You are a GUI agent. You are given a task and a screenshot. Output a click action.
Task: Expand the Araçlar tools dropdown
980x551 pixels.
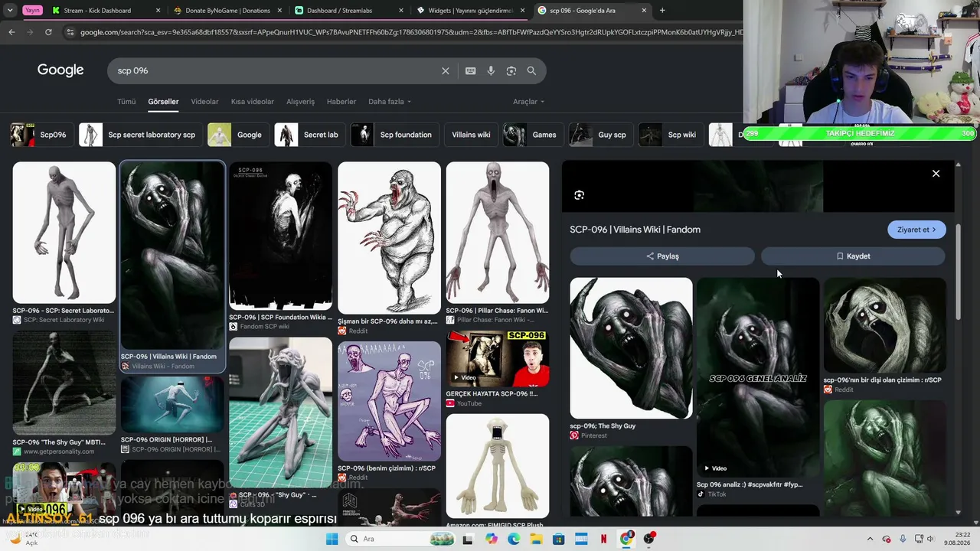[x=528, y=102]
